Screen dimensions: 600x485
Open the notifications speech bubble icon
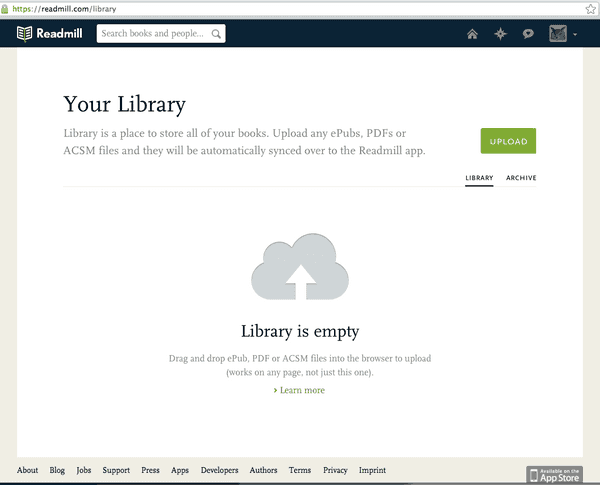(528, 34)
